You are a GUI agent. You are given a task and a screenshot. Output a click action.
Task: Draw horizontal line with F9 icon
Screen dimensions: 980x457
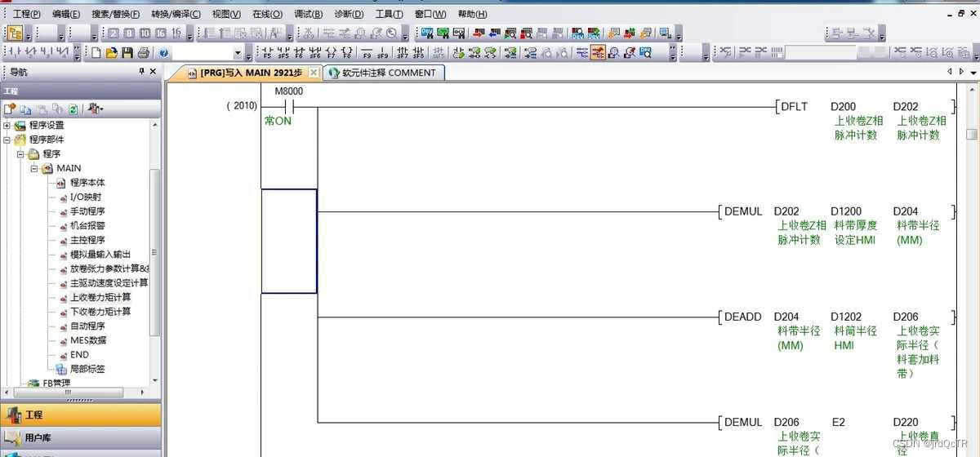367,53
